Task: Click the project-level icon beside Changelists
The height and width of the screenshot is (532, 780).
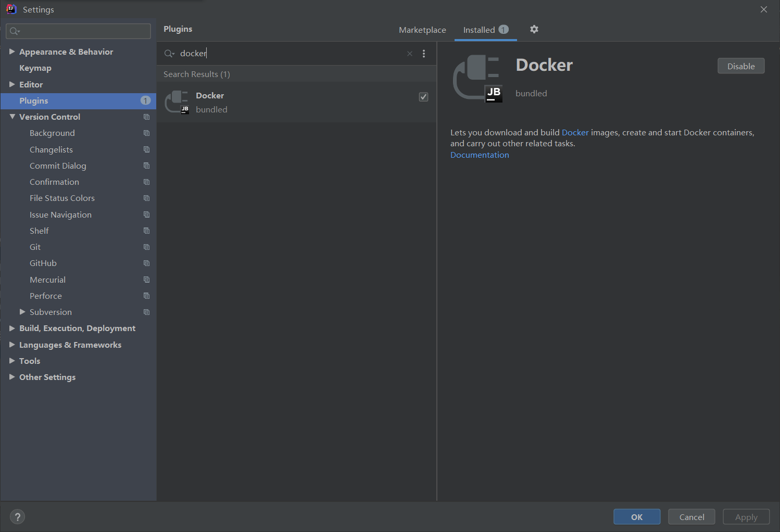Action: point(146,149)
